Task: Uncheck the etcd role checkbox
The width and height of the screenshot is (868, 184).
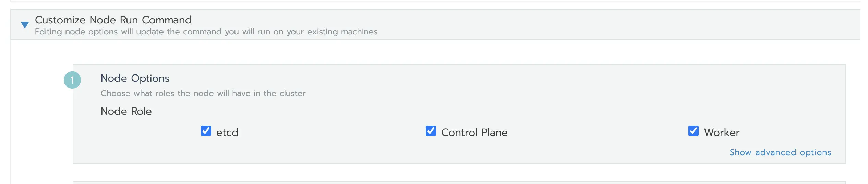Action: point(206,131)
